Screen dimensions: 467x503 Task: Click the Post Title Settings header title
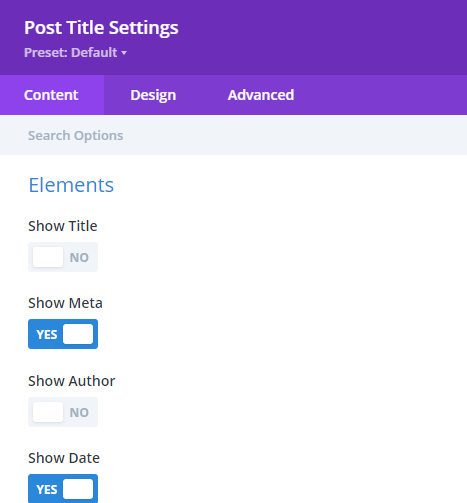[x=101, y=28]
